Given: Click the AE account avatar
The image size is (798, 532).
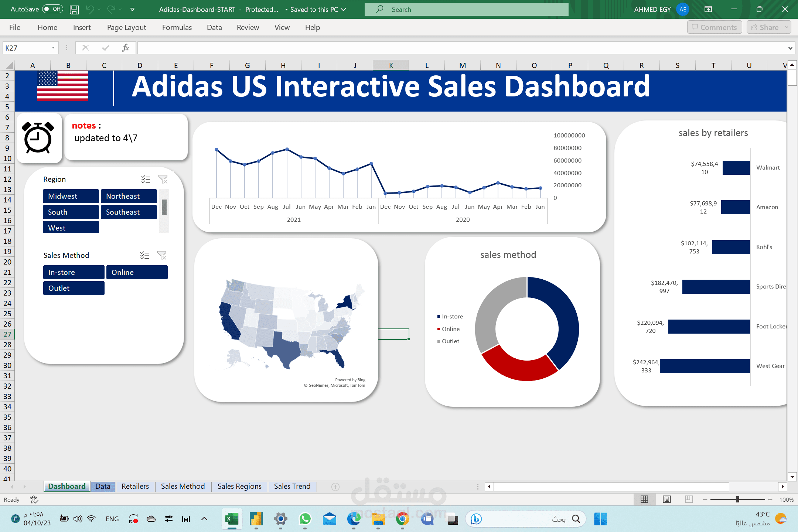Looking at the screenshot, I should coord(682,10).
